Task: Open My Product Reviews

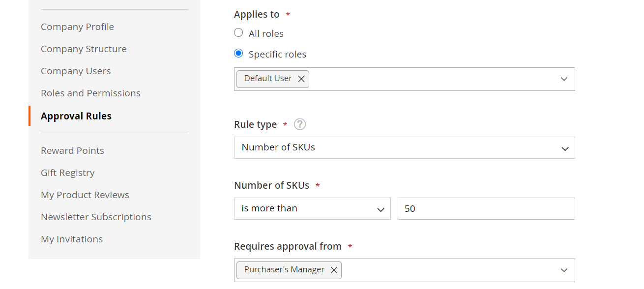Action: point(85,195)
